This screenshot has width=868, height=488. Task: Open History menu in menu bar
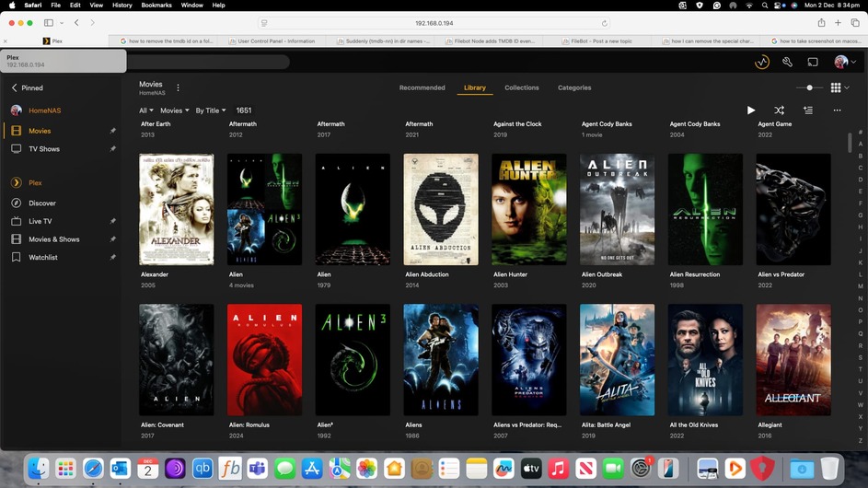(x=122, y=5)
